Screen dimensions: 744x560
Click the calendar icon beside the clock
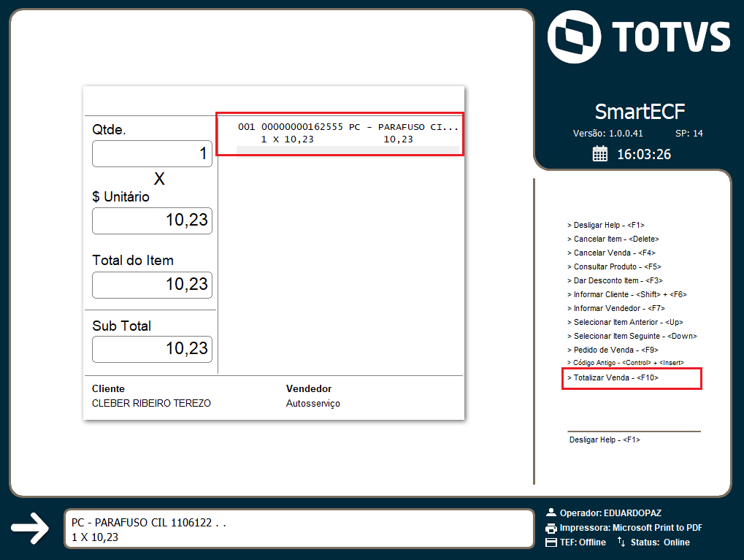[x=599, y=154]
